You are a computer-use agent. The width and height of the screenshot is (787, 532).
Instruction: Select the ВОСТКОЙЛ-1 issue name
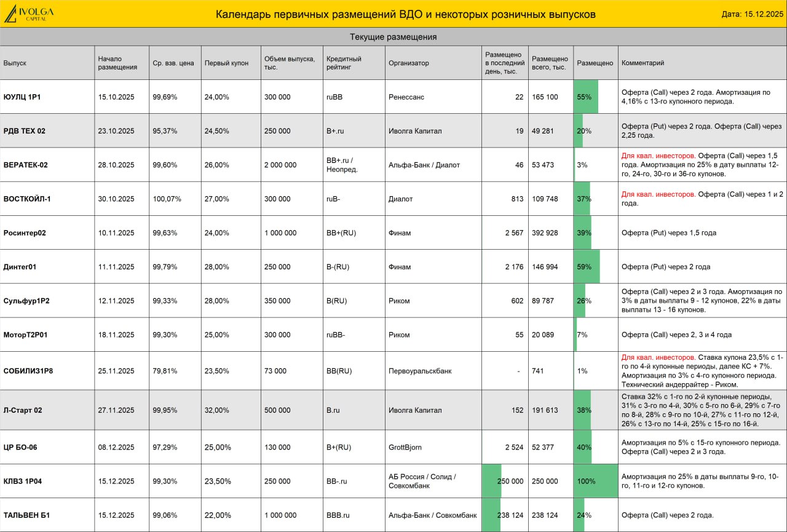27,199
